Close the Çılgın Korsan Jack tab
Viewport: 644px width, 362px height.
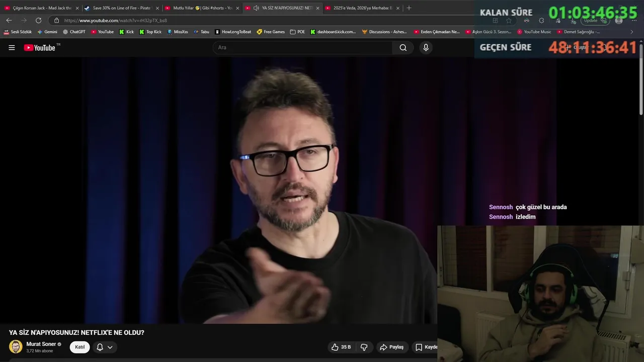77,8
